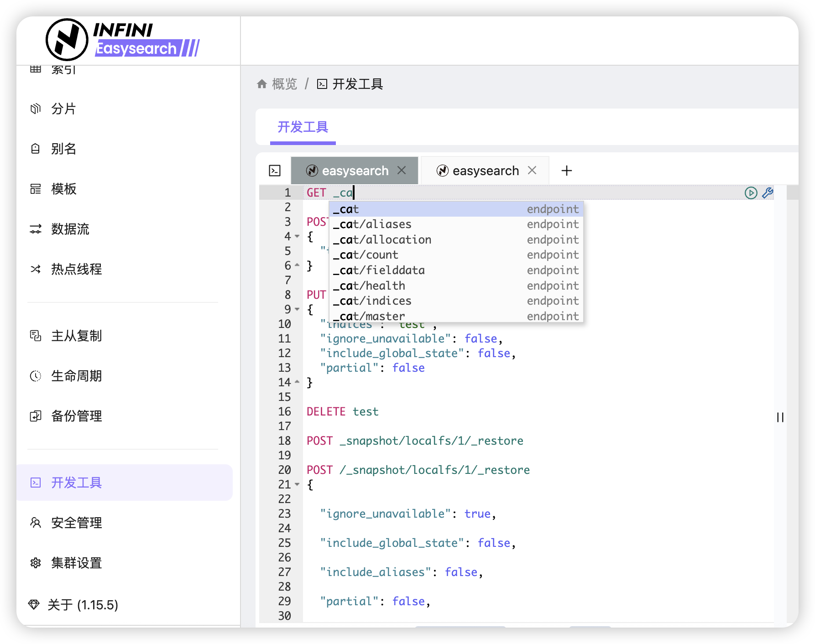Image resolution: width=815 pixels, height=644 pixels.
Task: Click POST _snapshot/localfs/1/_restore on line 18
Action: 415,441
